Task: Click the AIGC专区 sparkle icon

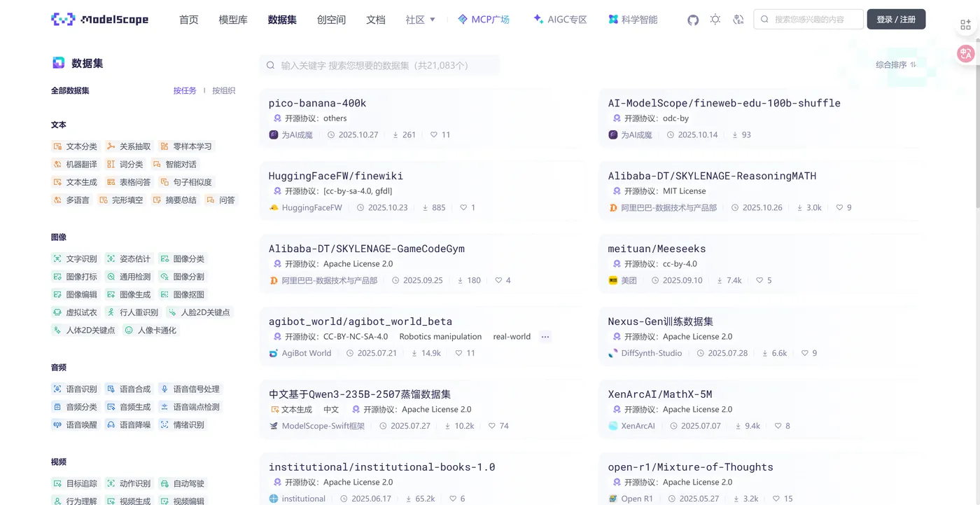Action: point(536,19)
